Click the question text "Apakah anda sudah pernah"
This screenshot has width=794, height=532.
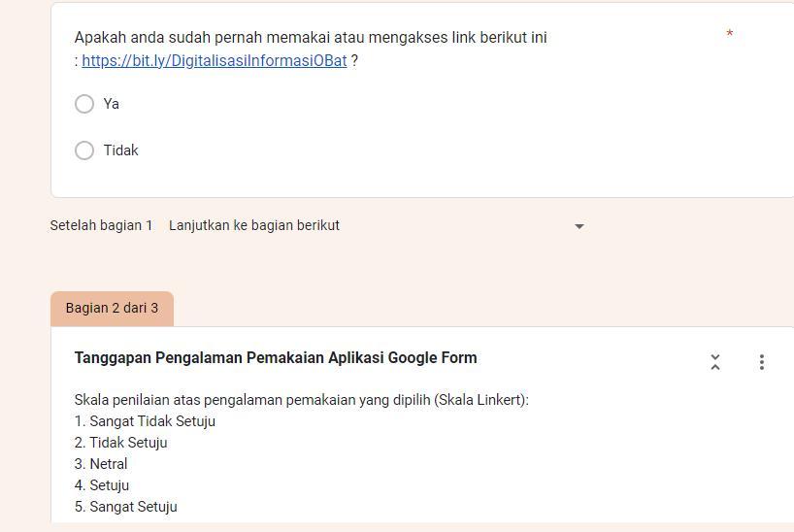pyautogui.click(x=311, y=38)
